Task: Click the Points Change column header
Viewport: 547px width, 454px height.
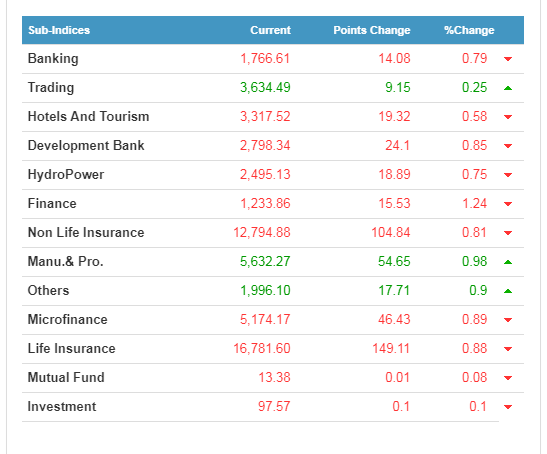Action: click(372, 30)
